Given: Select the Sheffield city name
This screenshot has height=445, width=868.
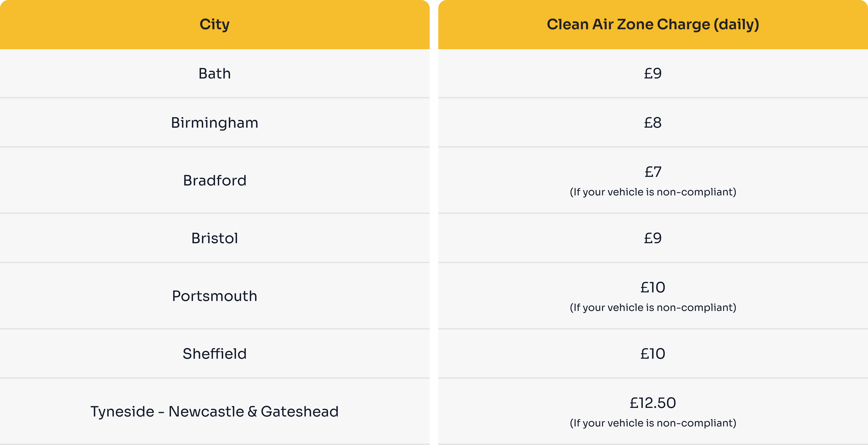Looking at the screenshot, I should [215, 354].
